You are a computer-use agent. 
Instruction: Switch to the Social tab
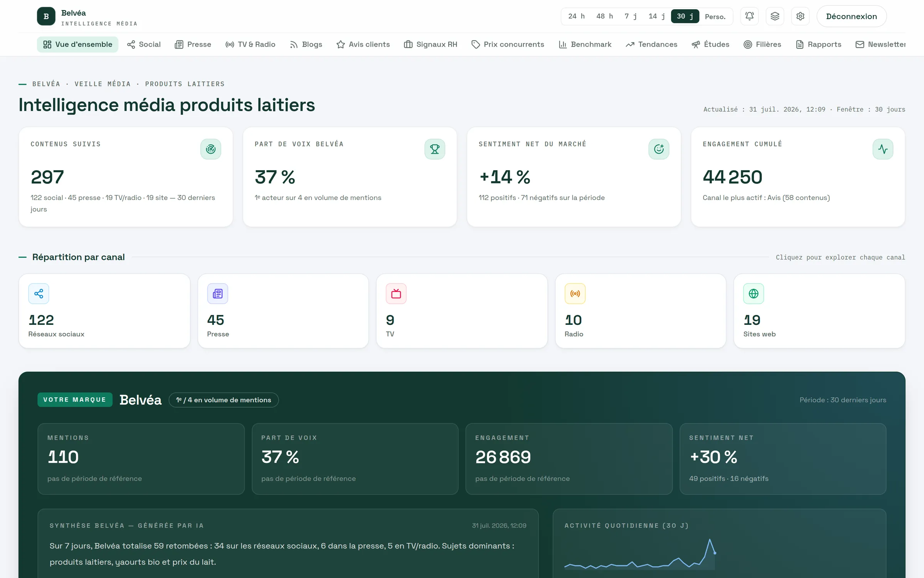pos(144,44)
